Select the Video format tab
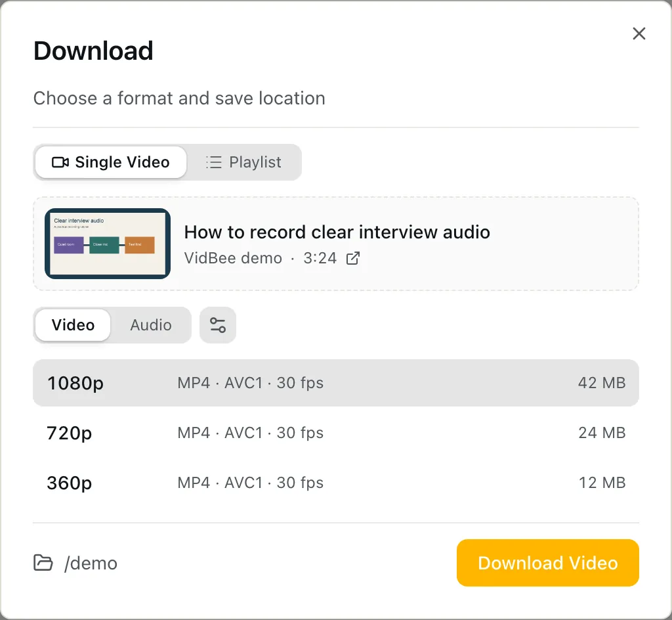Image resolution: width=672 pixels, height=620 pixels. (73, 325)
